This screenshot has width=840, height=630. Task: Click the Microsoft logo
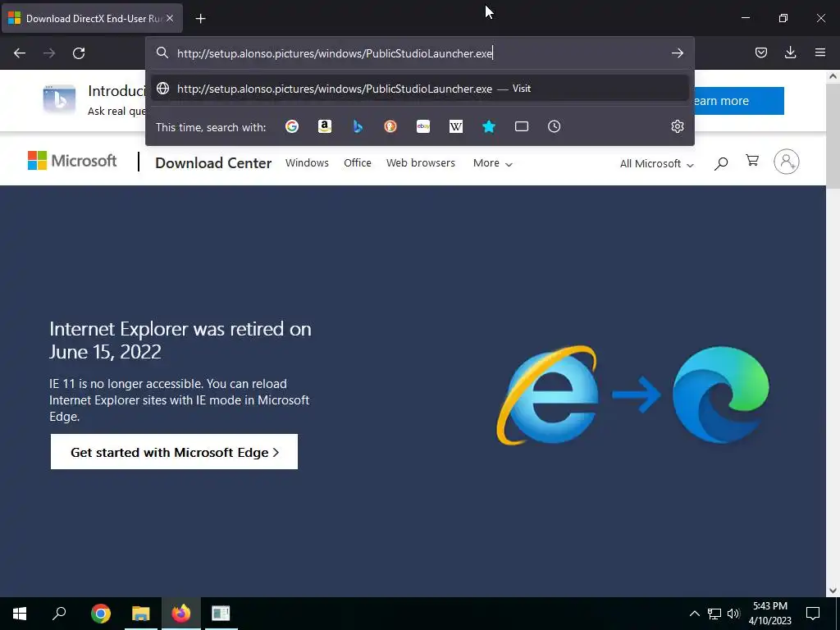[x=72, y=161]
